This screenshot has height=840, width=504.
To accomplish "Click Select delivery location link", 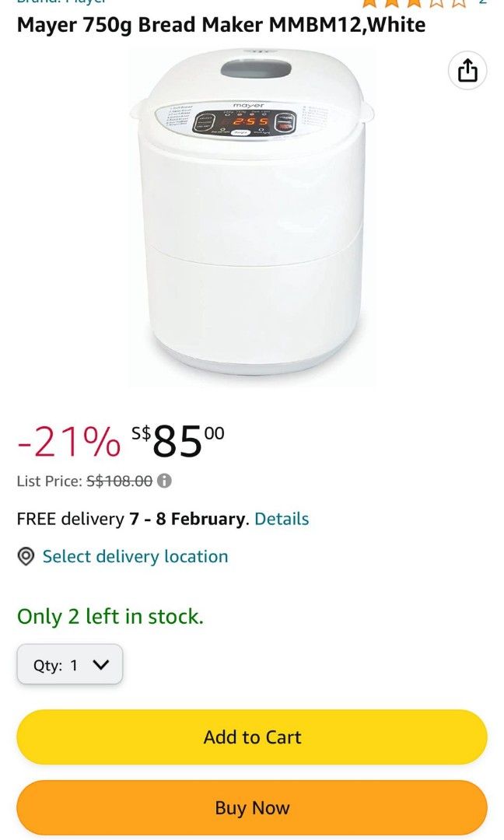I will [x=135, y=556].
